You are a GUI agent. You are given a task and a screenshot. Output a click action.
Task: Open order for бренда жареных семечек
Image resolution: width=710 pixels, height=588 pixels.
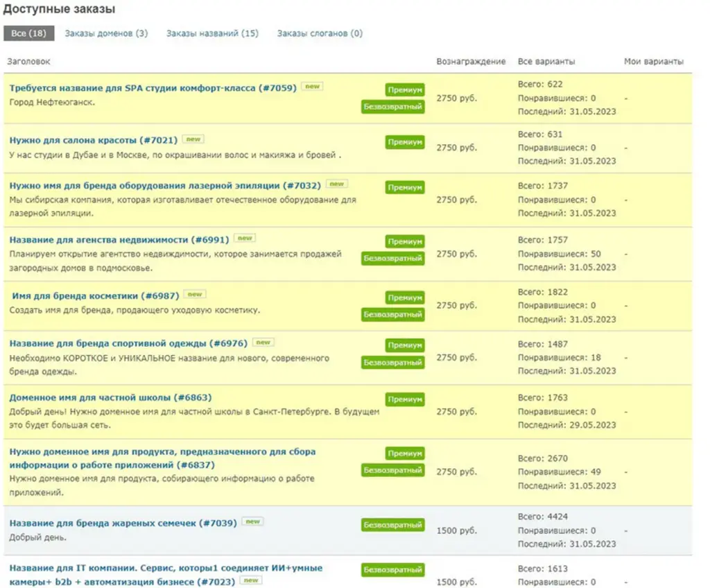(123, 524)
